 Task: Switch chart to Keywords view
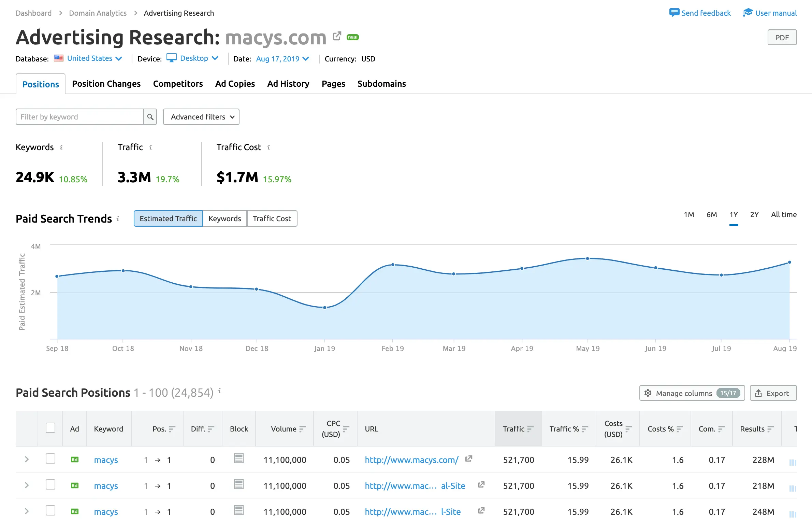point(225,218)
